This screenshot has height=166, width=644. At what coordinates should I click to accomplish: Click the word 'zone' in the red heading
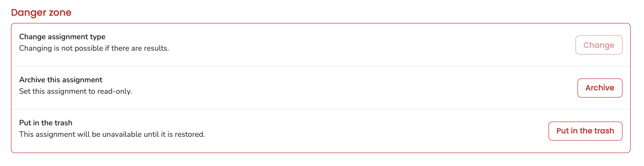[60, 13]
